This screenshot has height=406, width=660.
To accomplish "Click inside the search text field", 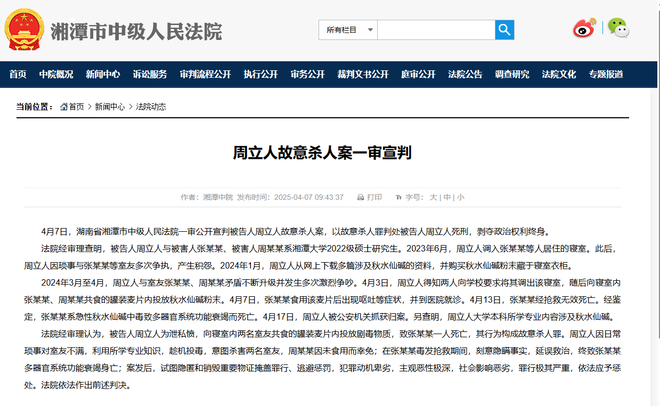I will click(x=436, y=30).
